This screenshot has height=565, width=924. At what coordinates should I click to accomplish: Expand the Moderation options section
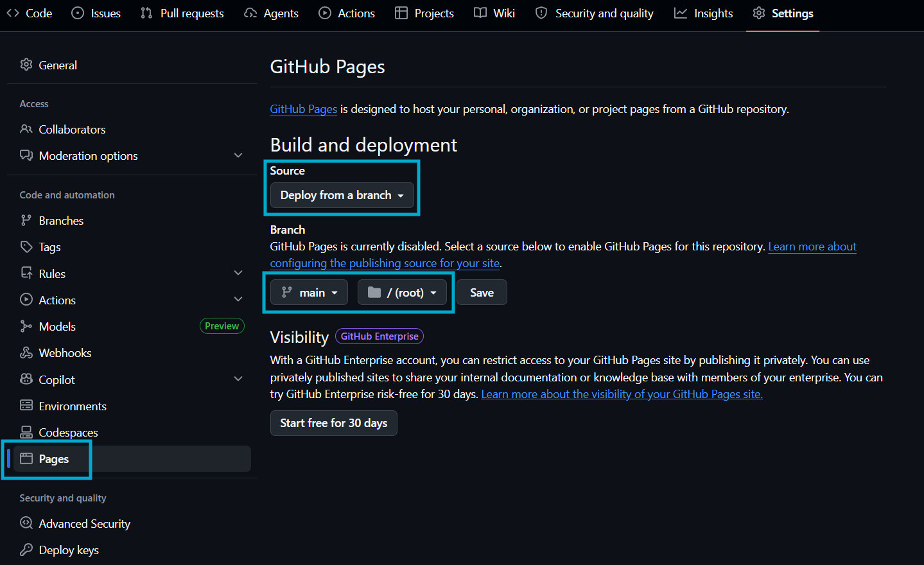click(238, 155)
